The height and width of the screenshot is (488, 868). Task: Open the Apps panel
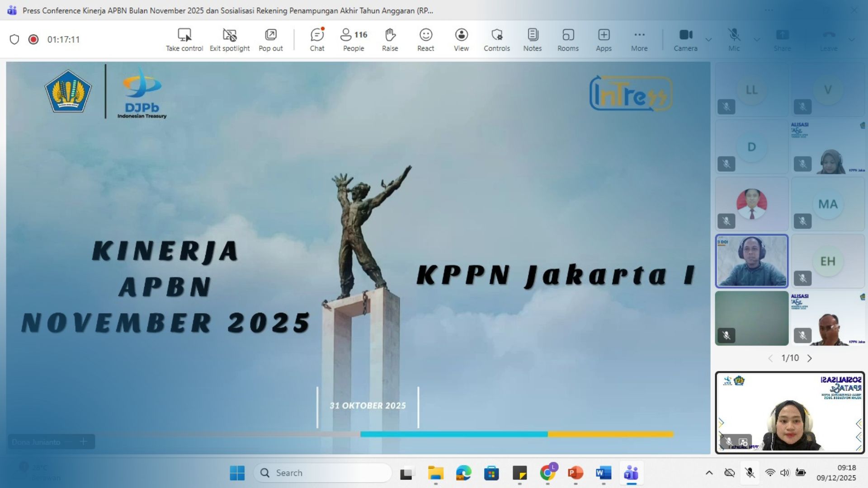[604, 40]
